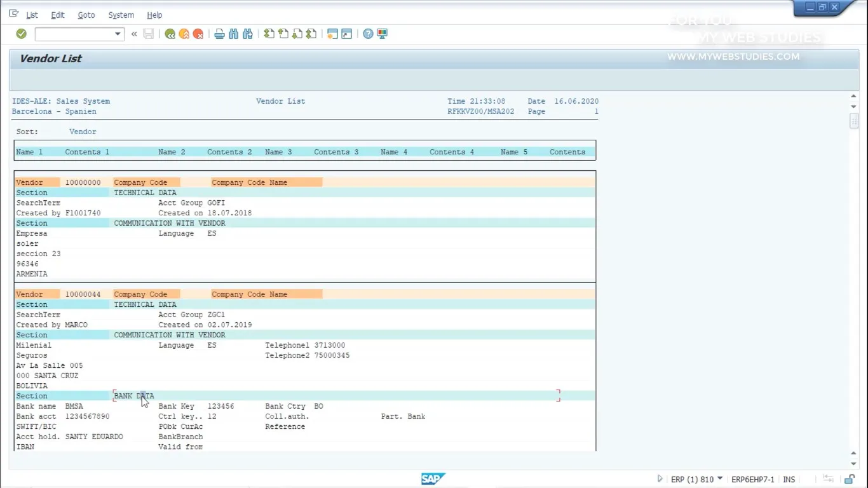This screenshot has height=488, width=868.
Task: Click the ARMENIA country line
Action: pyautogui.click(x=32, y=274)
